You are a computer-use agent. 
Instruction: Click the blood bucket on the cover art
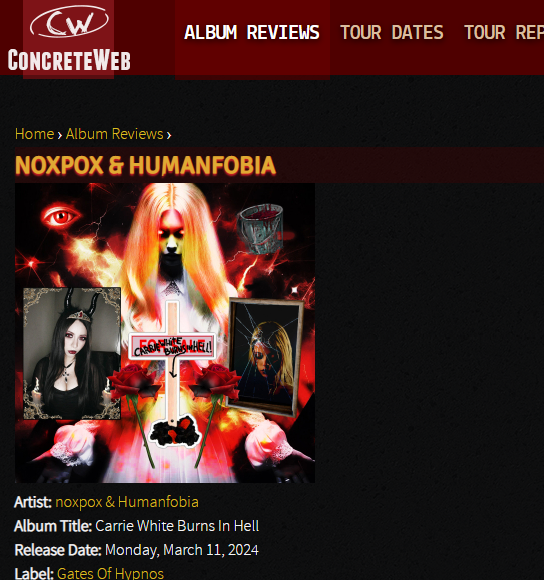(261, 229)
